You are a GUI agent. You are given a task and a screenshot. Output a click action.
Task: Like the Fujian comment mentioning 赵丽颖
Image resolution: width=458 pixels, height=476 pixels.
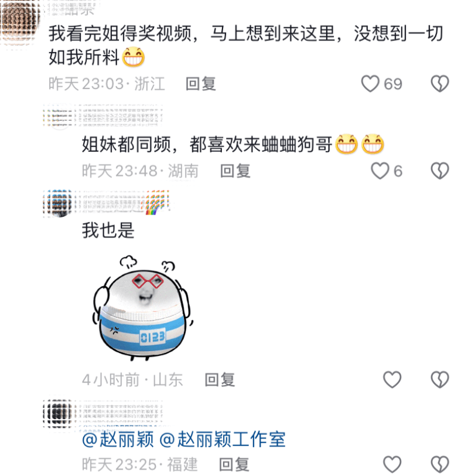[392, 464]
